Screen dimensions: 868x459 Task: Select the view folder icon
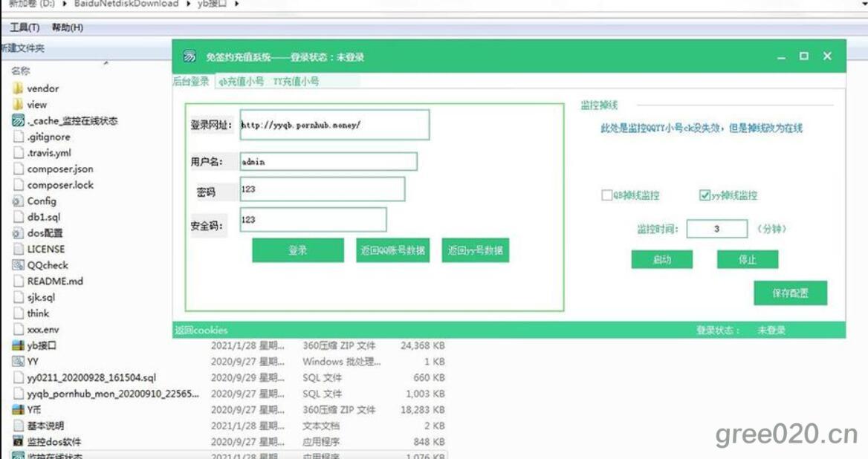tap(18, 105)
